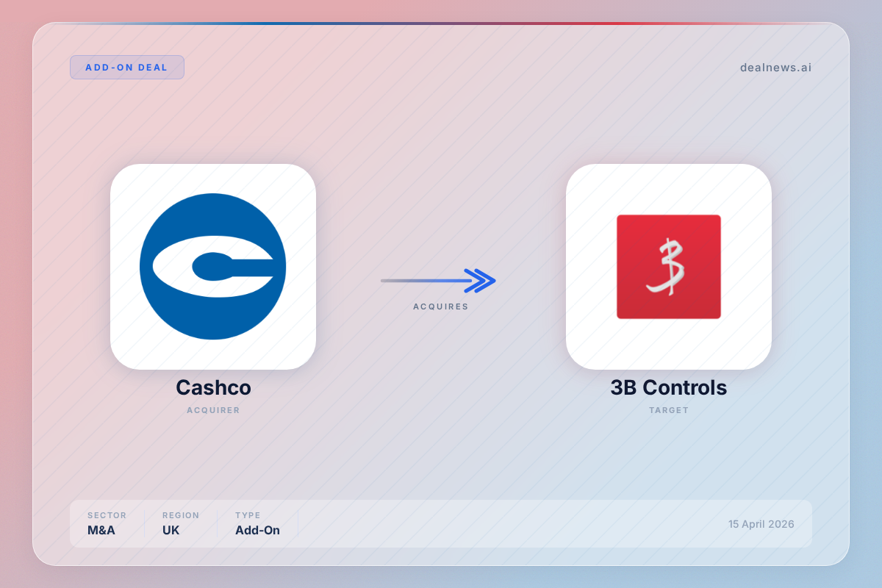Click the REGION heading label

coord(181,515)
